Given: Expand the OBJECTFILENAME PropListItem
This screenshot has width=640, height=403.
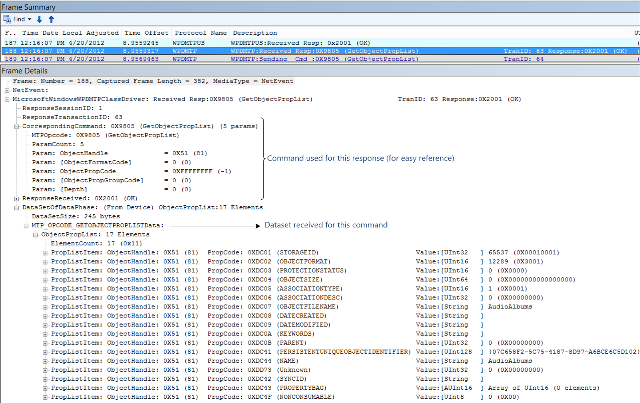Looking at the screenshot, I should point(45,307).
